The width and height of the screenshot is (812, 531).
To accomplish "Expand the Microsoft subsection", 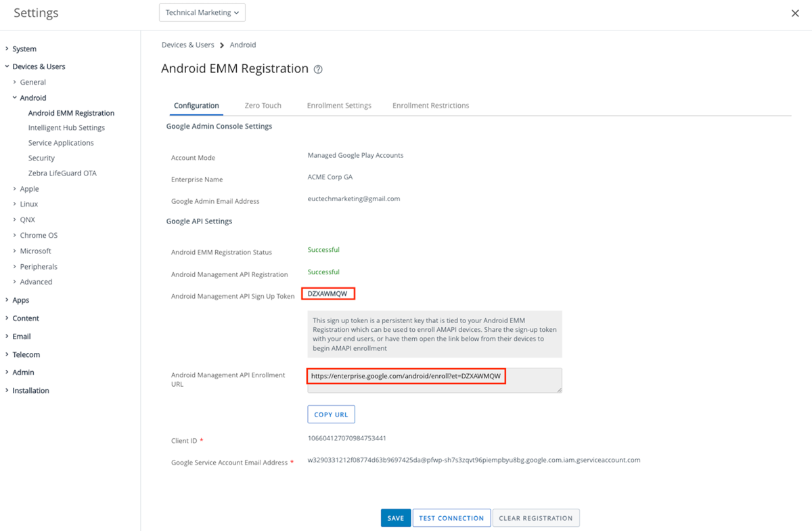I will pyautogui.click(x=35, y=251).
